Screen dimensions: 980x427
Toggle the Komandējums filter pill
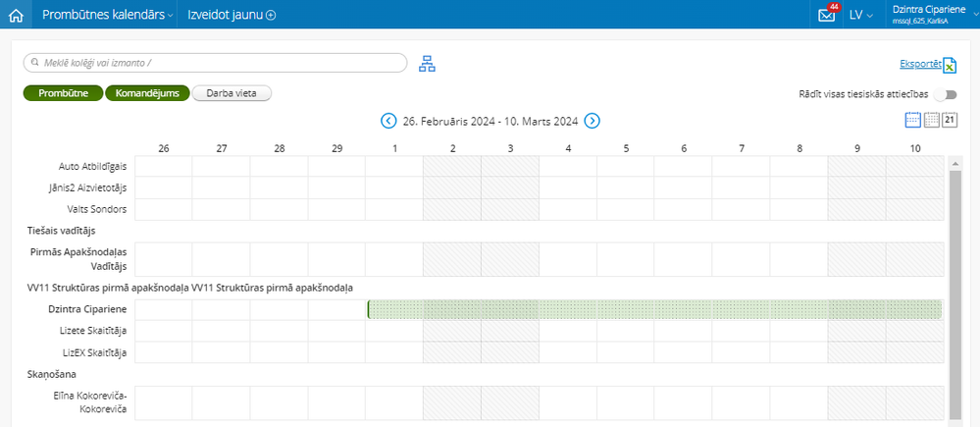(x=146, y=93)
